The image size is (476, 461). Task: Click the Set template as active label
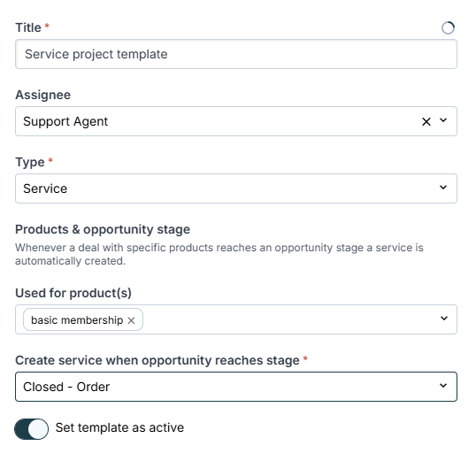coord(119,427)
